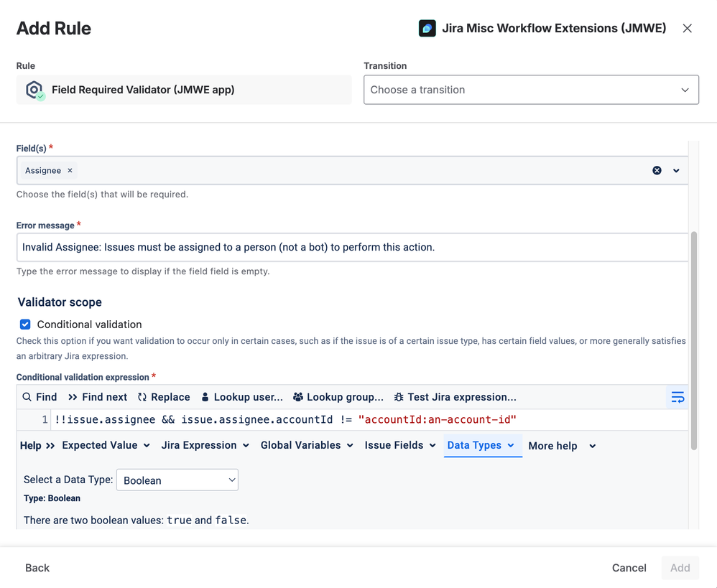The image size is (717, 588).
Task: Click the form's vertical scrollbar thumb
Action: 694,341
